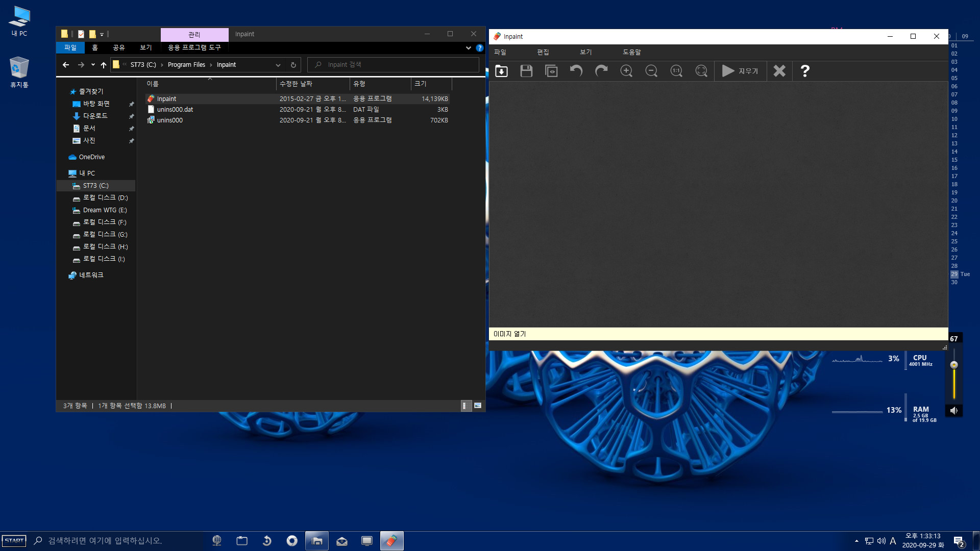Toggle the speaker mute icon in volume widget
Screen dimensions: 980x551
(954, 410)
